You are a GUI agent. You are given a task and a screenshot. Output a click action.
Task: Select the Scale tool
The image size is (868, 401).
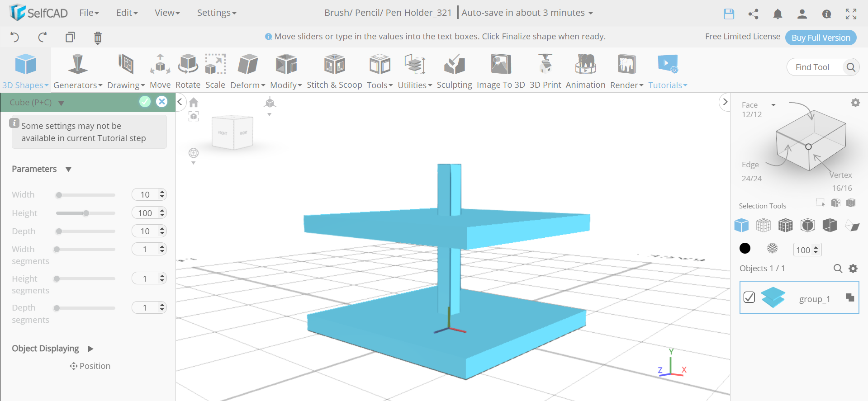pyautogui.click(x=215, y=71)
